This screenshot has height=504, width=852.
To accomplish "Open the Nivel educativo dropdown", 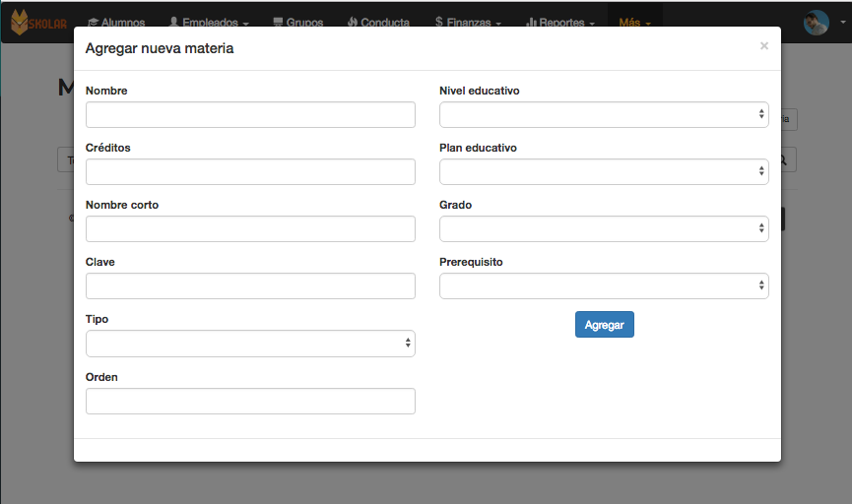I will pos(604,115).
